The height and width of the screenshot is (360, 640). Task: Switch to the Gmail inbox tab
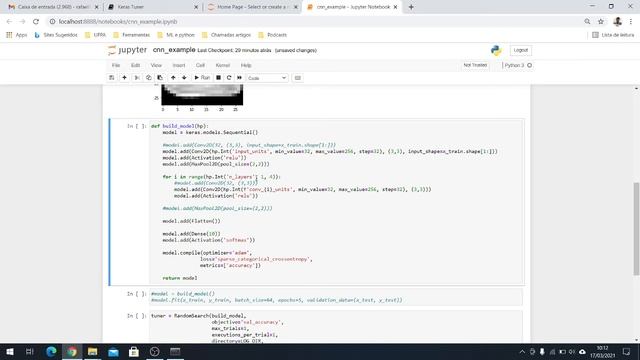[x=53, y=7]
